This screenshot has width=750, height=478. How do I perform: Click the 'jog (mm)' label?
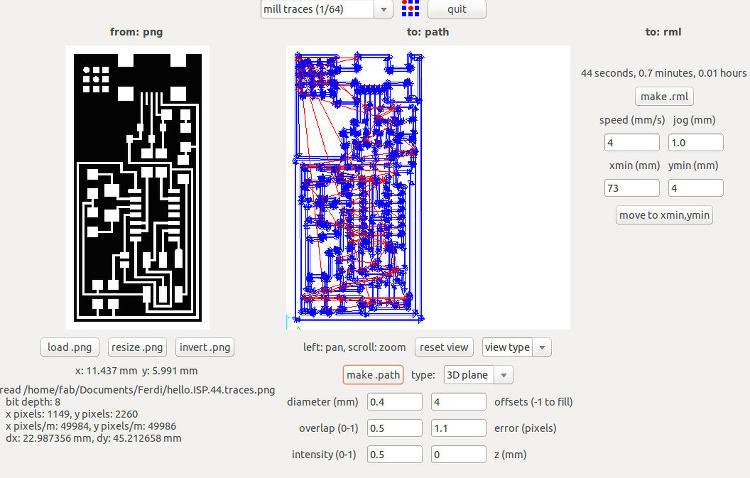tap(694, 120)
